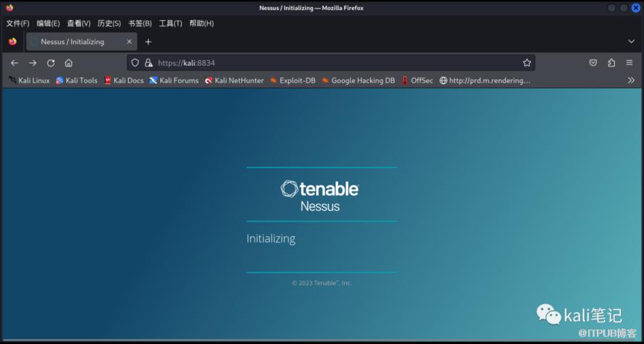Open the Kali Tools bookmark
The width and height of the screenshot is (644, 344).
(77, 80)
